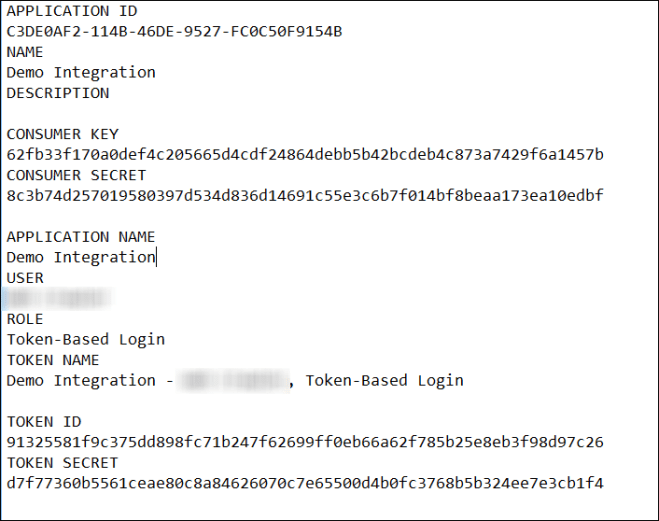Click the CONSUMER SECRET label

(76, 175)
